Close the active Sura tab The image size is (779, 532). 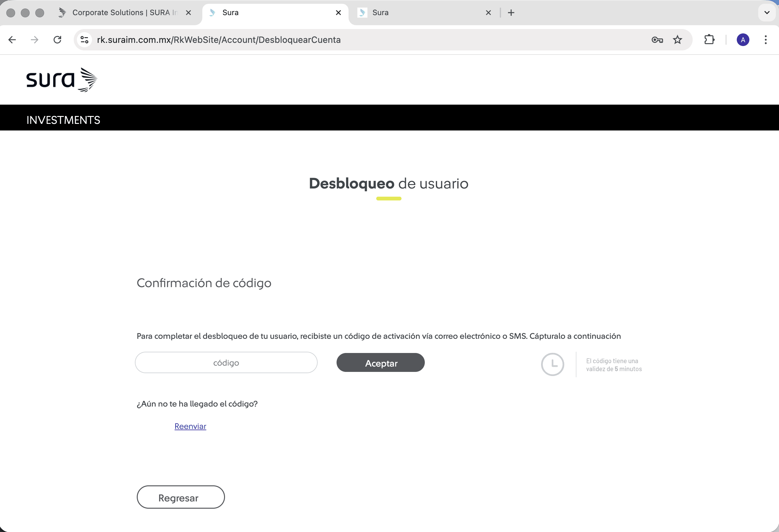click(x=338, y=13)
